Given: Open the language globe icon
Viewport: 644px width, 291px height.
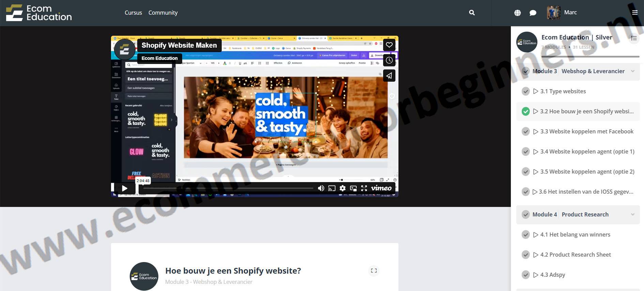Looking at the screenshot, I should tap(517, 13).
